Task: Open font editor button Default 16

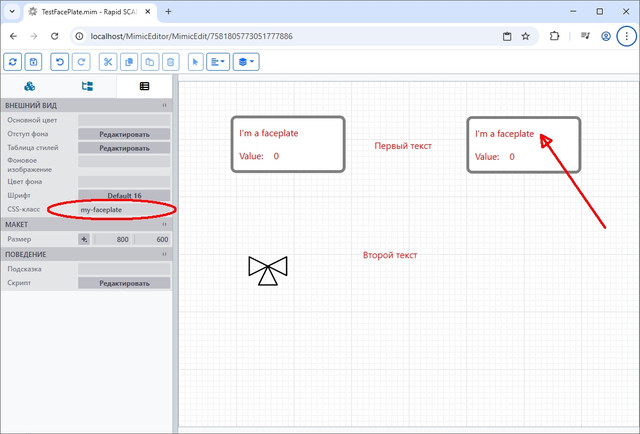Action: 124,196
